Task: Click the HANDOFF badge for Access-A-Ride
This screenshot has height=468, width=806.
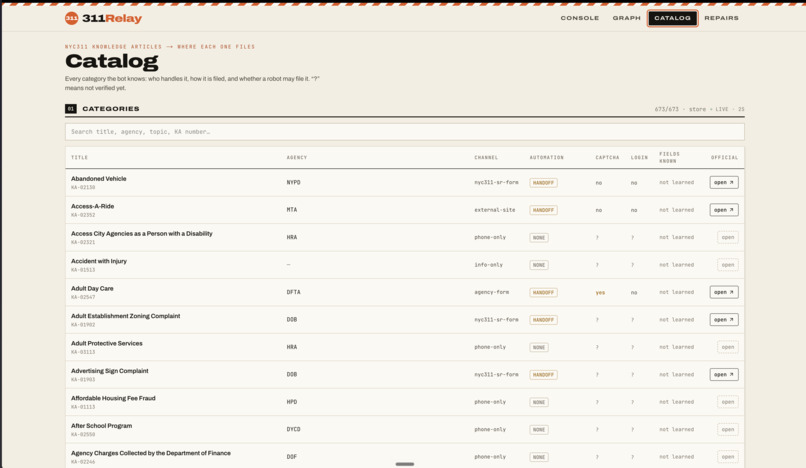Action: pos(543,210)
